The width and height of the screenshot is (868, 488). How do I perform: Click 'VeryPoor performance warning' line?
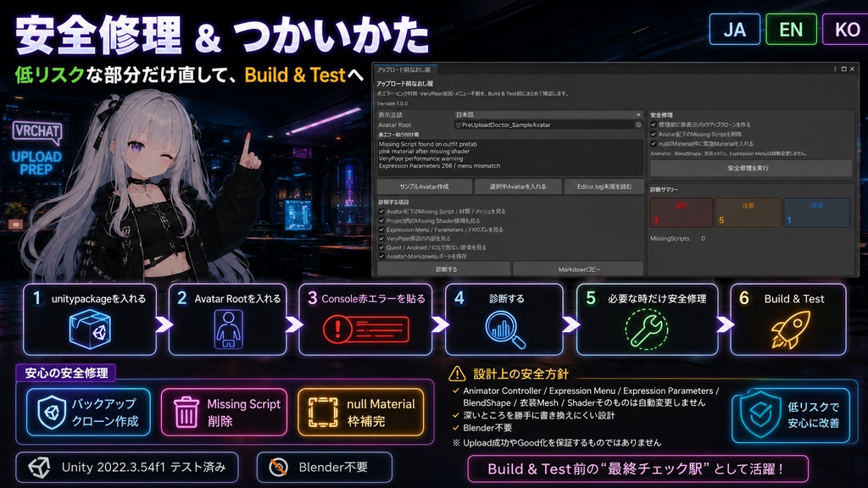[x=420, y=158]
